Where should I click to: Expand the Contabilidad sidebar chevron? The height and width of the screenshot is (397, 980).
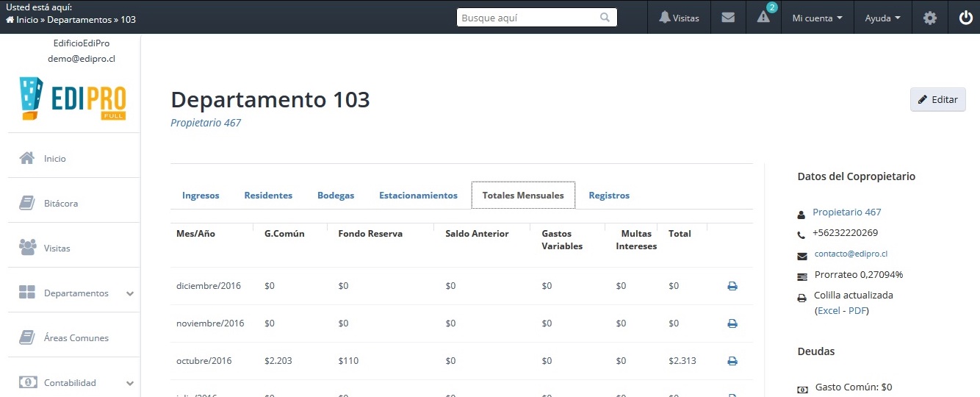[x=130, y=383]
